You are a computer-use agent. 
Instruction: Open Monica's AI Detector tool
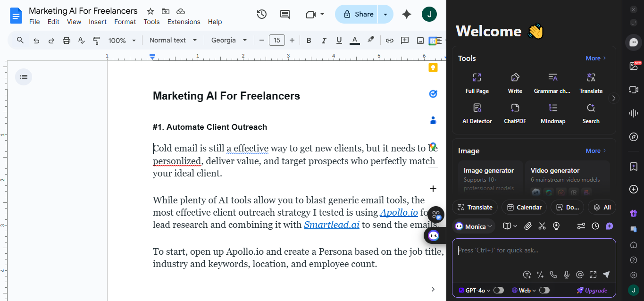tap(477, 113)
